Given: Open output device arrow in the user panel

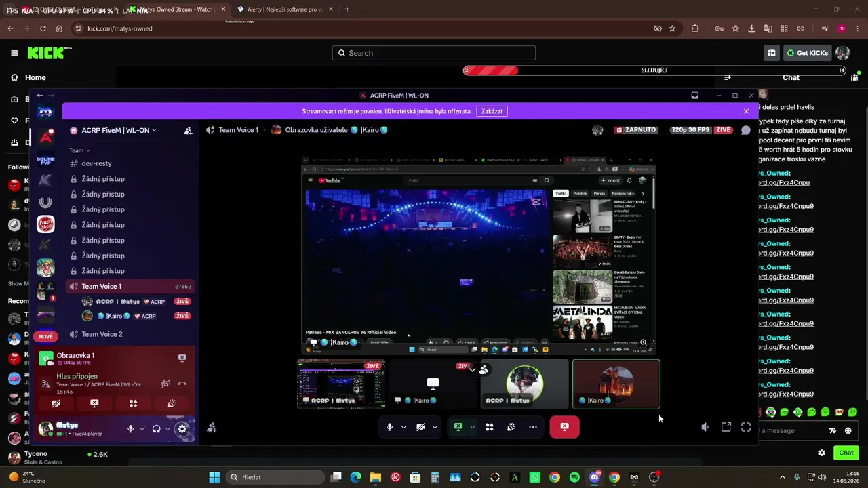Looking at the screenshot, I should pos(168,428).
